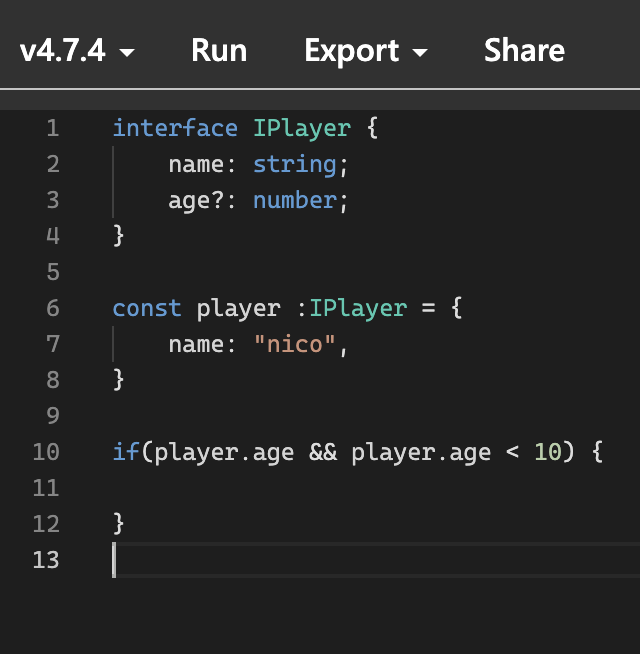
Task: Place cursor on the 'interface' keyword
Action: (x=175, y=128)
